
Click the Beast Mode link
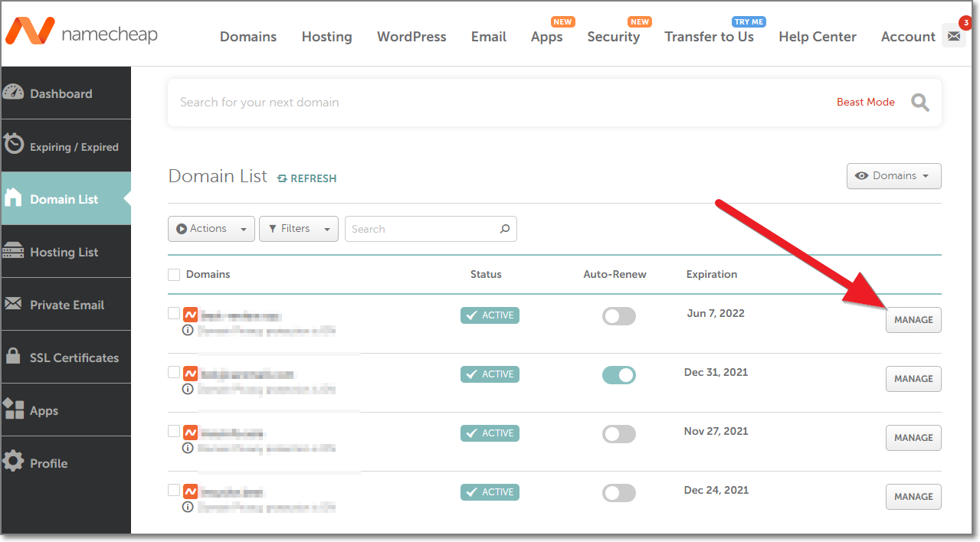click(866, 102)
